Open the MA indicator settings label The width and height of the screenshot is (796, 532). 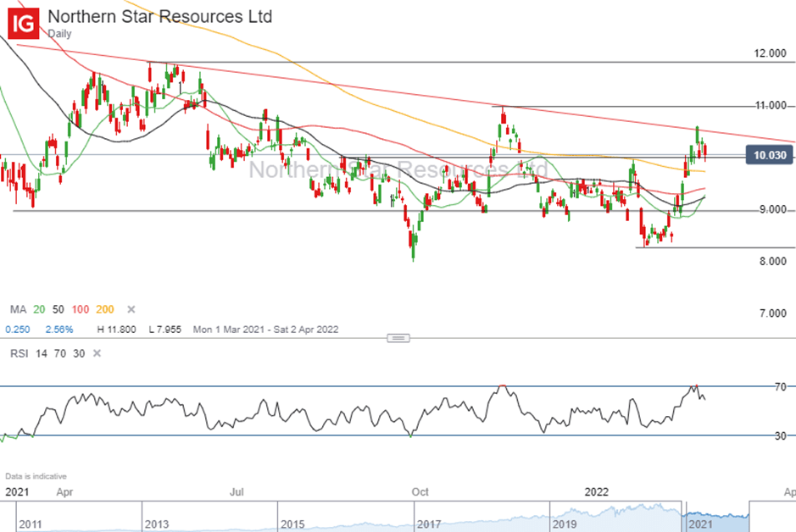[x=19, y=309]
